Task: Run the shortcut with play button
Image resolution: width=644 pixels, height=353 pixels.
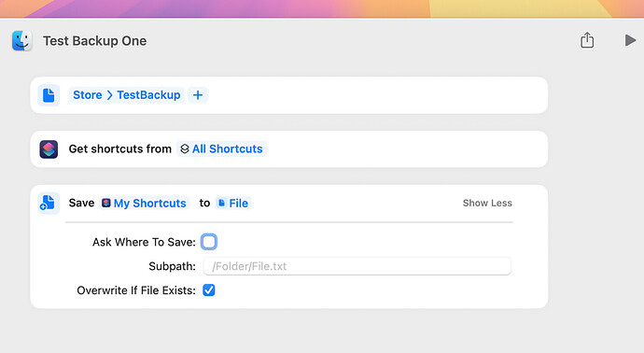Action: click(x=630, y=40)
